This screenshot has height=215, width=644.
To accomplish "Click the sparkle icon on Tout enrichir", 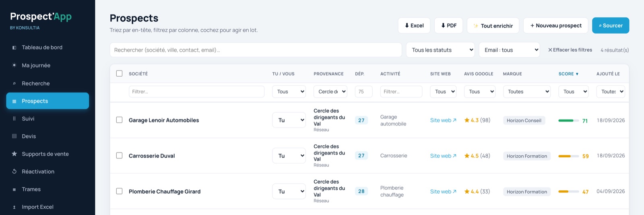I will (476, 26).
